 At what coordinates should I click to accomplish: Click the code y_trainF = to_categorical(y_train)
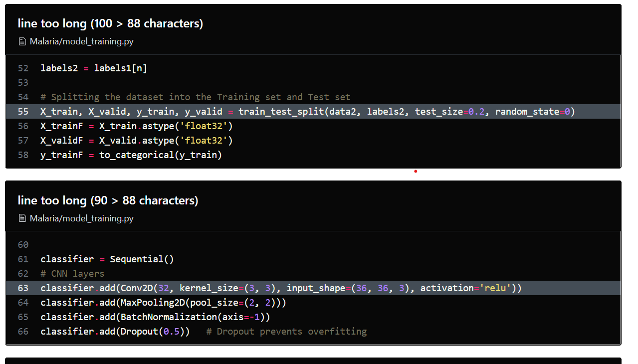[x=131, y=155]
